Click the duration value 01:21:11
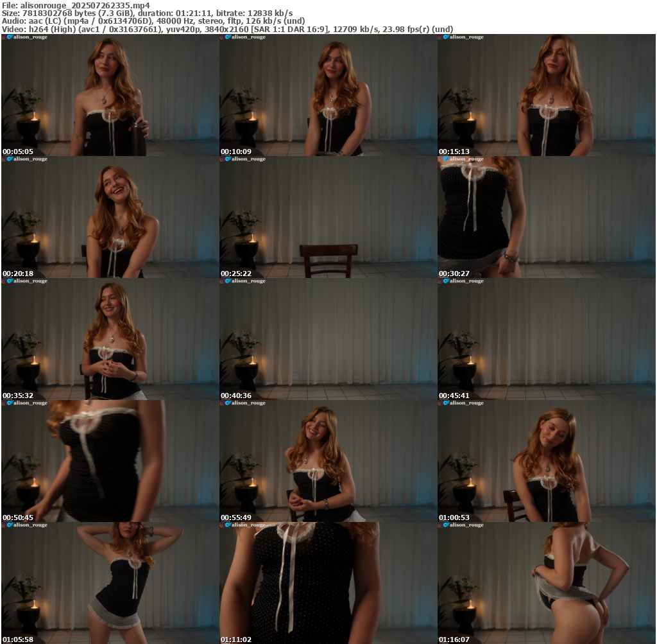The width and height of the screenshot is (657, 644). (194, 13)
